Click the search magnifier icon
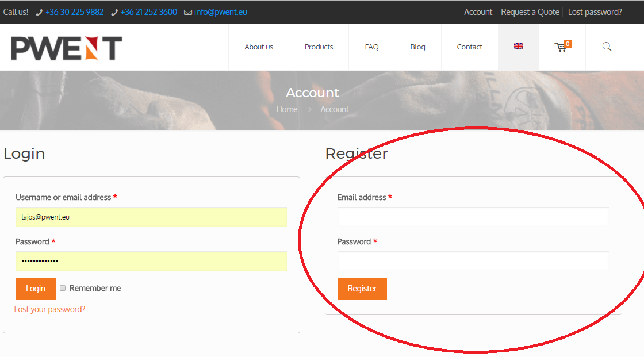Screen dimensions: 644x357 pyautogui.click(x=607, y=47)
